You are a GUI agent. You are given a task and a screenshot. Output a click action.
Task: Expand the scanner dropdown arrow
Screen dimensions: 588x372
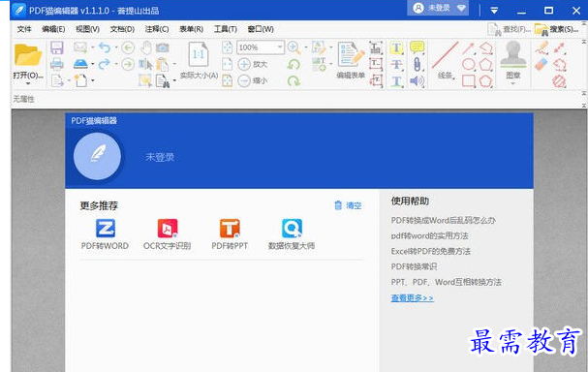pos(92,65)
